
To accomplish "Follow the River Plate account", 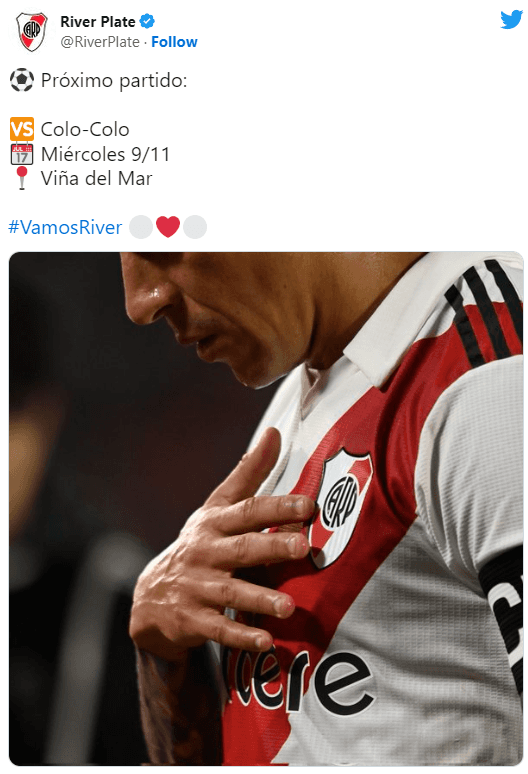I will pos(174,42).
